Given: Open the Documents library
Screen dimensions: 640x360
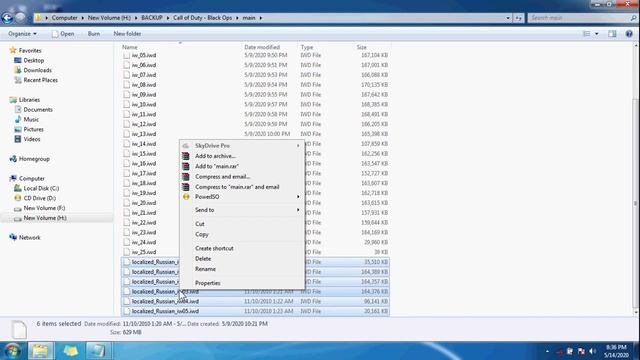Looking at the screenshot, I should pos(38,109).
